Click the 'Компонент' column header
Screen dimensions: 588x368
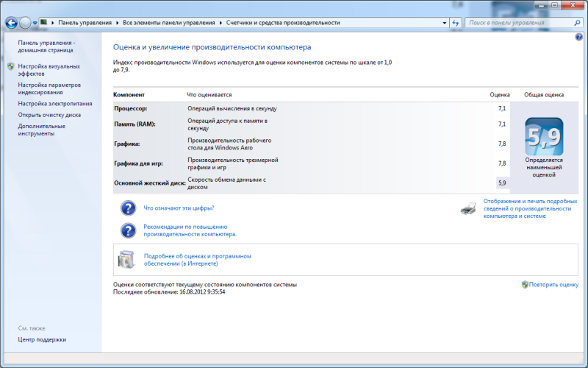click(x=129, y=95)
